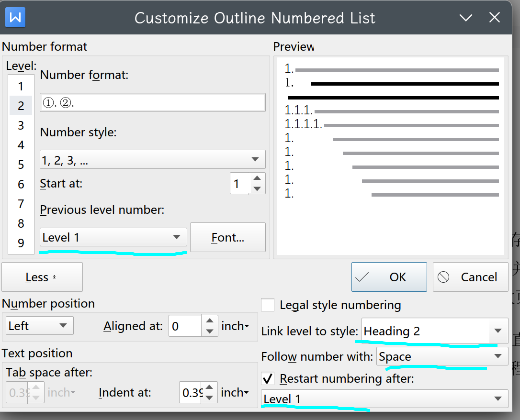Change Indent at unit from inch
The width and height of the screenshot is (520, 420).
pyautogui.click(x=235, y=393)
